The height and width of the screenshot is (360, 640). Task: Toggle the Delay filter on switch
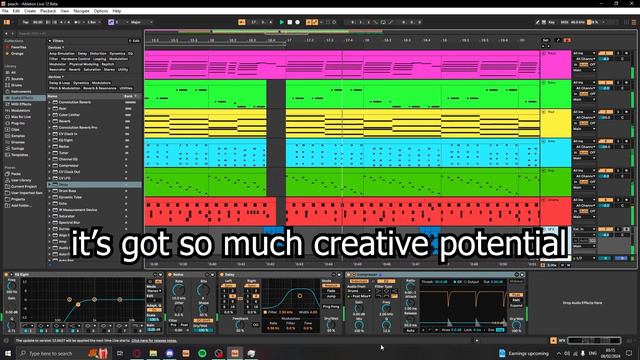coord(265,312)
